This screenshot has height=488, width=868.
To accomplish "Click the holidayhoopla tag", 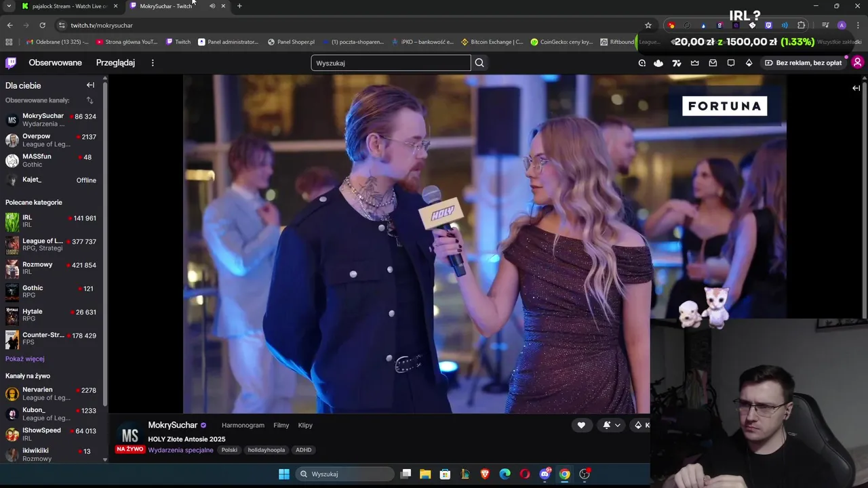I will click(267, 450).
